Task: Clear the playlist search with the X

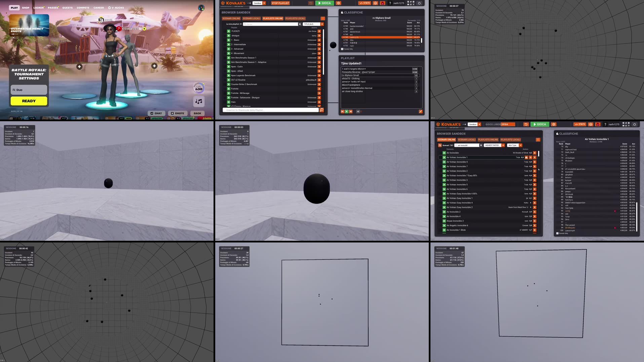Action: (x=300, y=24)
